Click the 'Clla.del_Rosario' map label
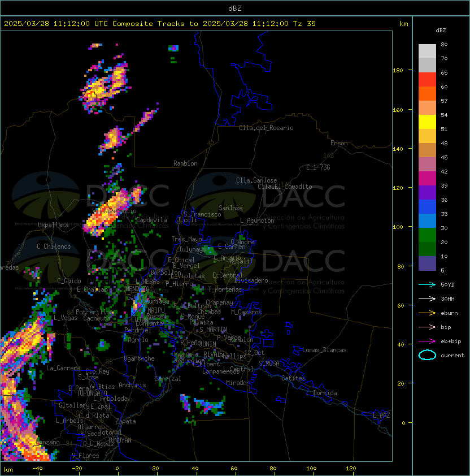This screenshot has height=476, width=470. 266,128
